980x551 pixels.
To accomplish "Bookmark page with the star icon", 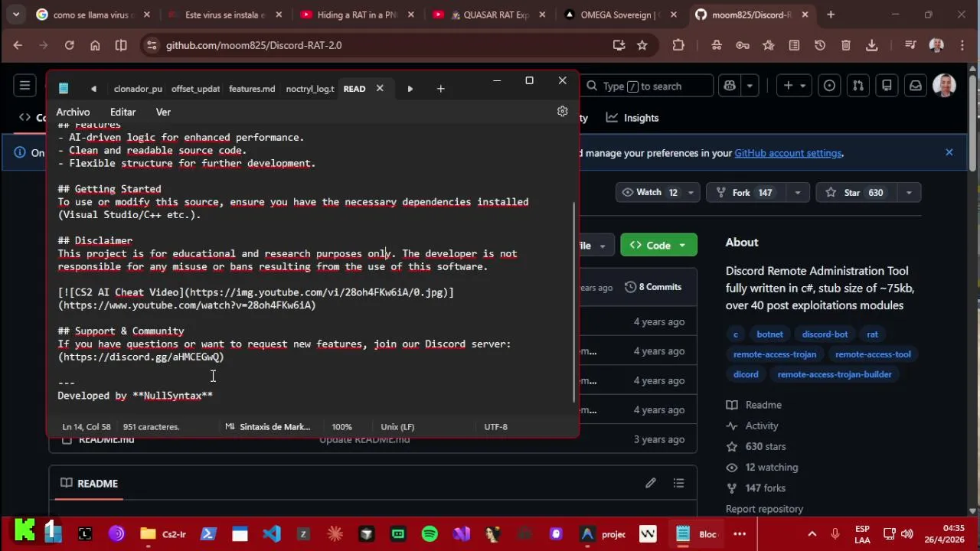I will 642,45.
